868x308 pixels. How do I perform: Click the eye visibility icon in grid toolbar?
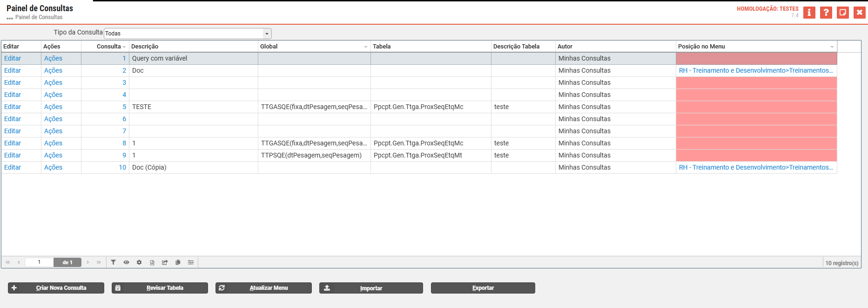coord(126,262)
